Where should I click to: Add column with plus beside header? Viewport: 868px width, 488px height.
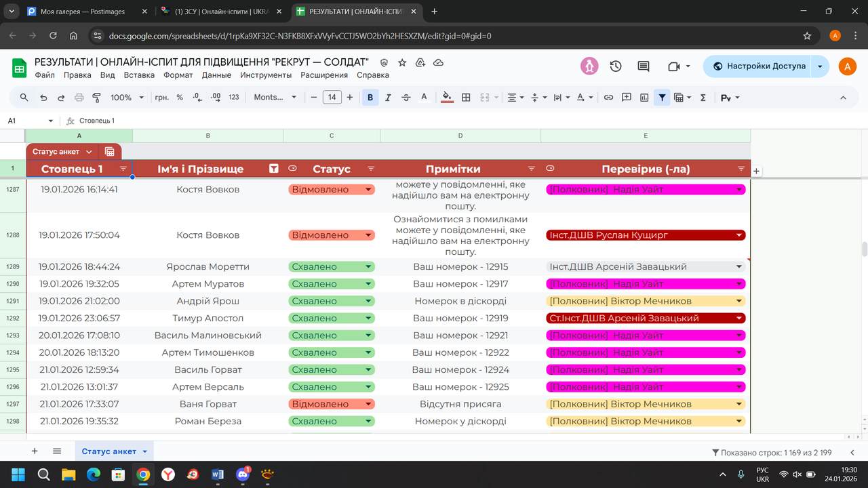click(757, 171)
